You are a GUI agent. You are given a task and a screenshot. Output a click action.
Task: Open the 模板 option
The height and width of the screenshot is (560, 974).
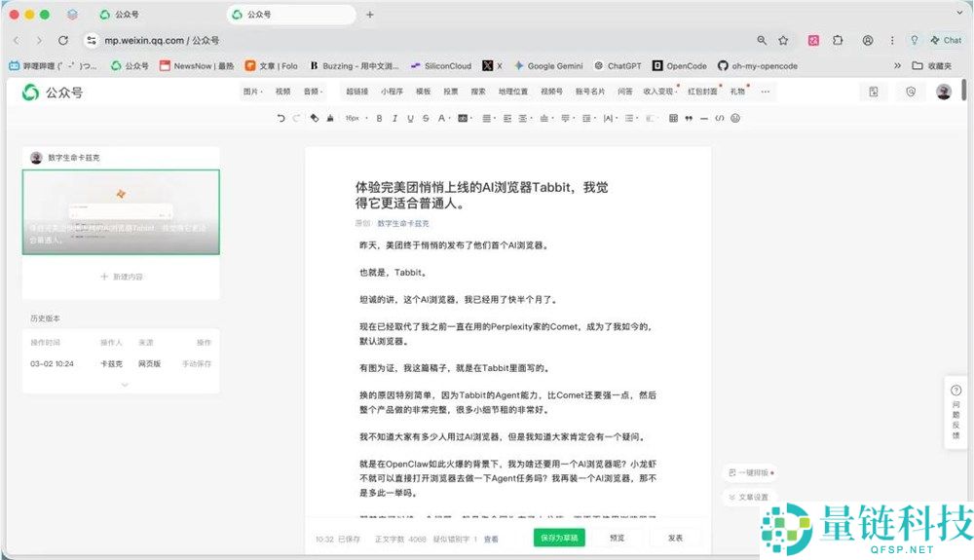423,92
